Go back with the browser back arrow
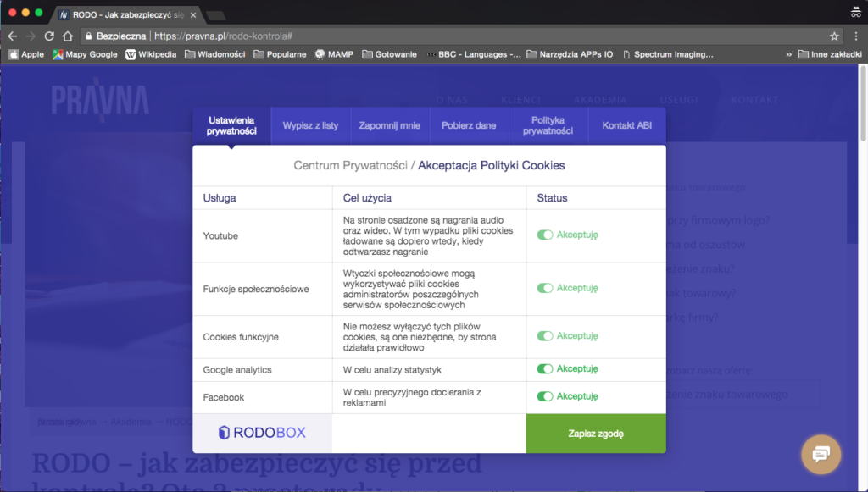 pos(13,36)
